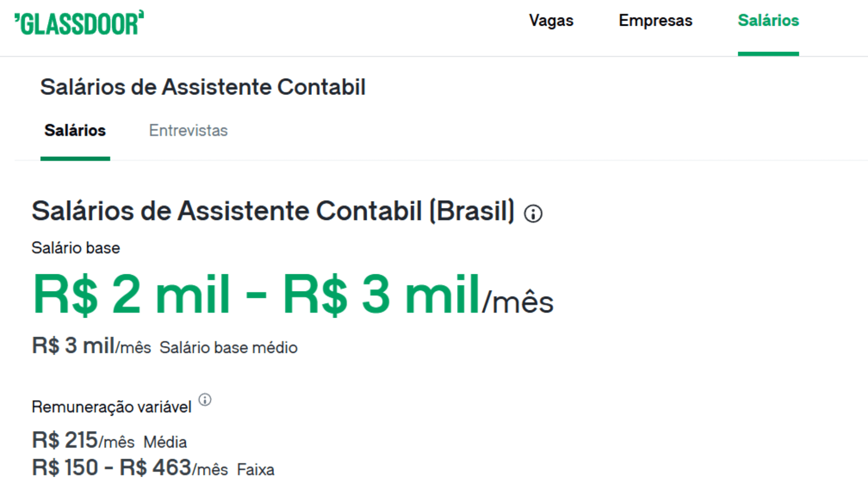Click the Glassdoor logo
This screenshot has width=868, height=488.
(79, 23)
